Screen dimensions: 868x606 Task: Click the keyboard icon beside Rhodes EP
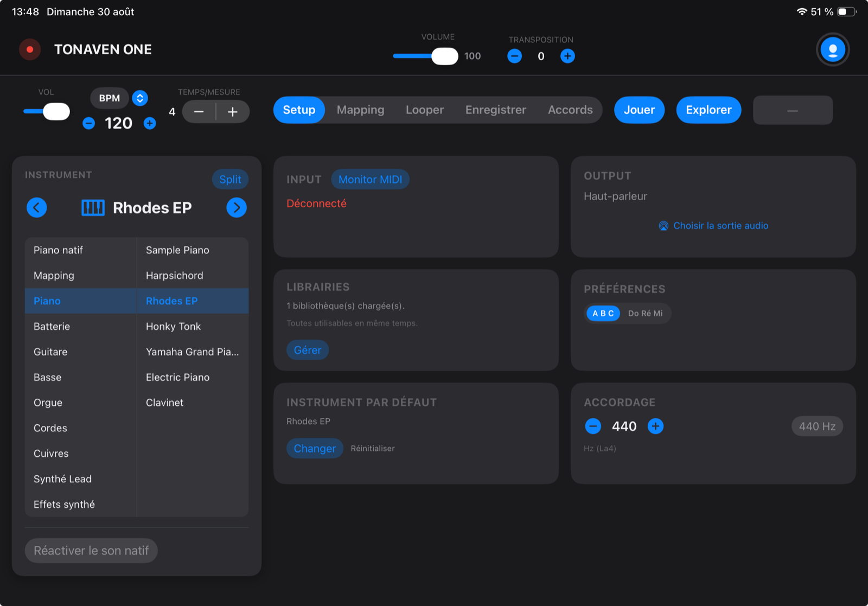point(93,207)
